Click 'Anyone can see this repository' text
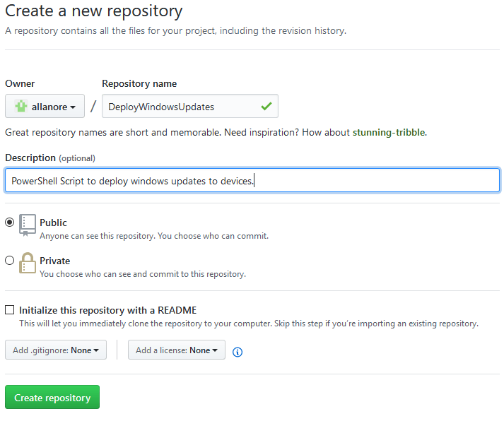504x421 pixels. pos(154,236)
